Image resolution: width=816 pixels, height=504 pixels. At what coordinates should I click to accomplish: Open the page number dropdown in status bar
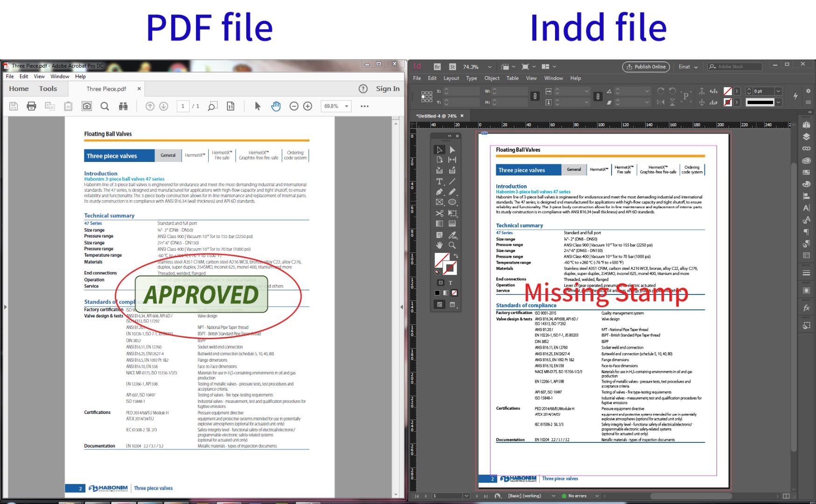[x=466, y=496]
